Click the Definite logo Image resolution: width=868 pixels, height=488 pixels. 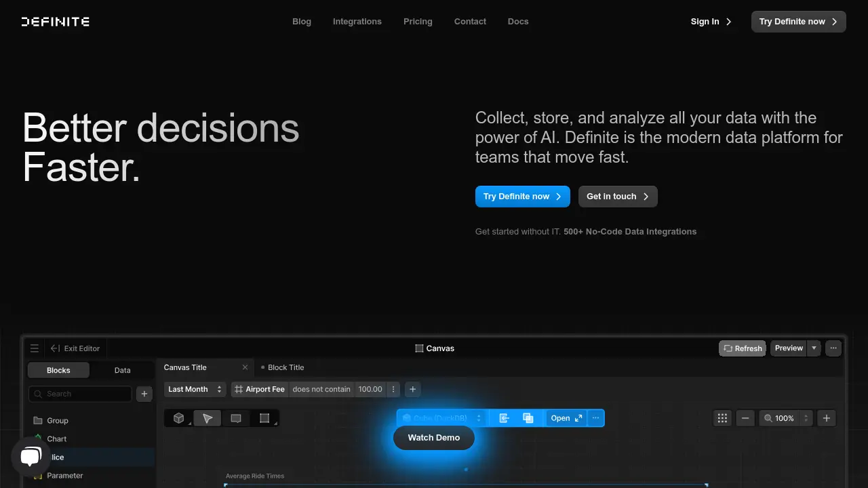click(x=56, y=22)
